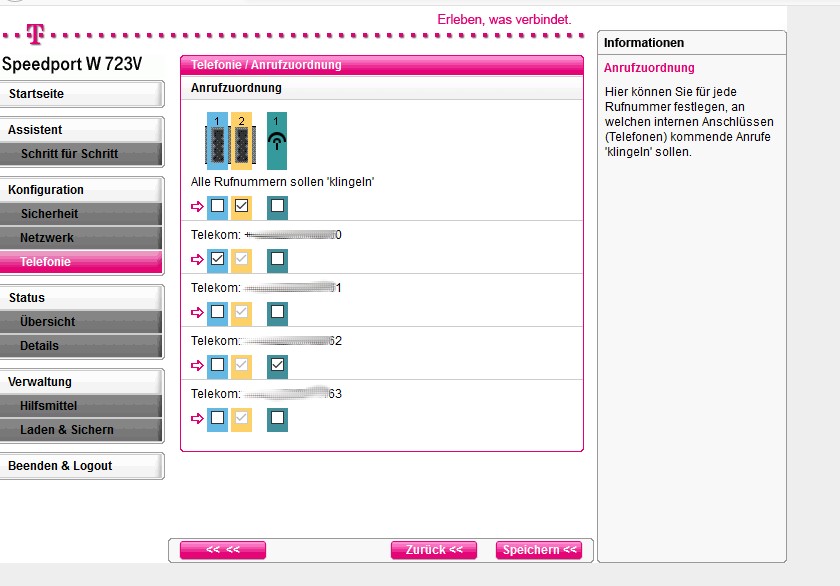Open the Startseite menu entry

tap(81, 94)
